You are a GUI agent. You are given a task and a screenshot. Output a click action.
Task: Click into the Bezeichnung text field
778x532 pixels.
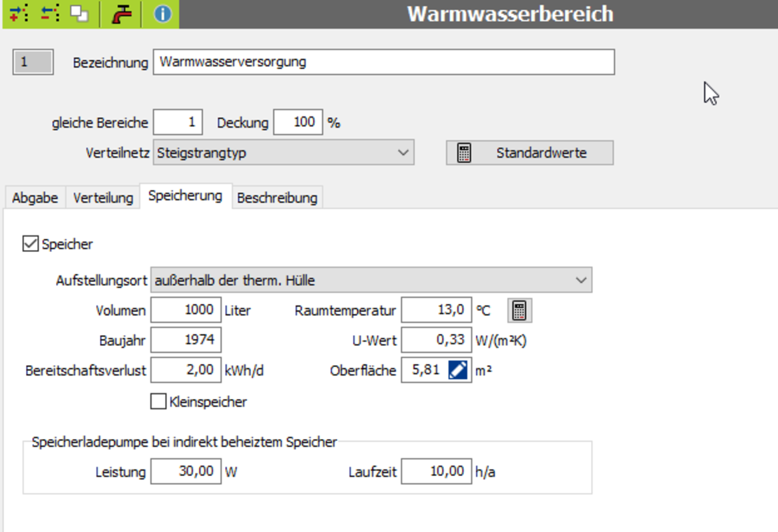383,63
